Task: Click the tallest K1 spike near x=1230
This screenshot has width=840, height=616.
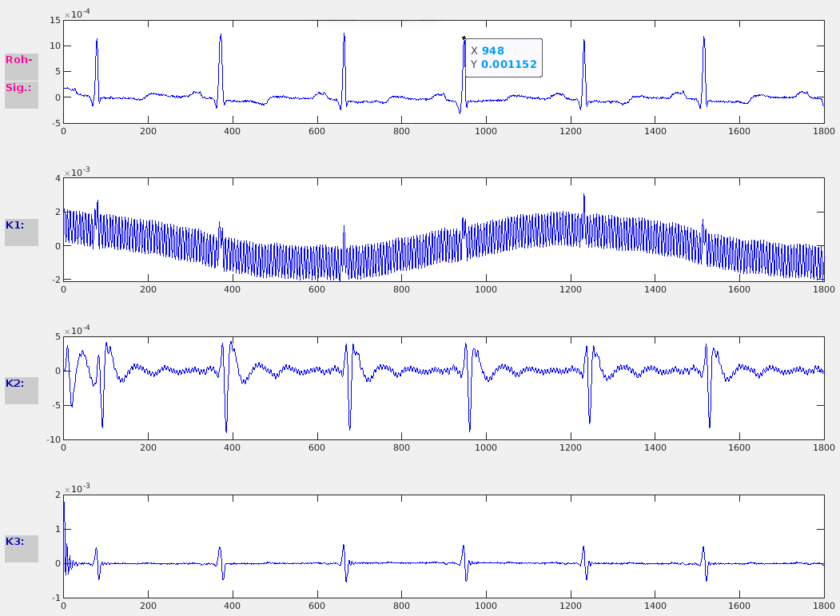Action: point(583,195)
